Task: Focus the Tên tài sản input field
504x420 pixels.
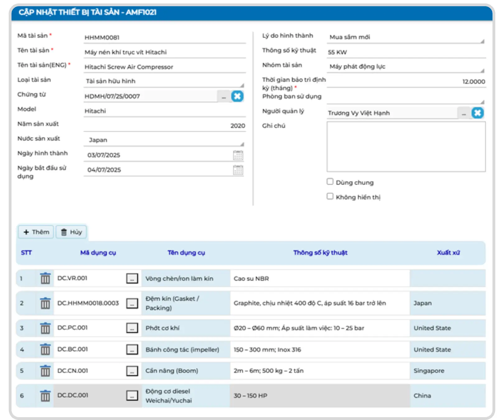Action: pyautogui.click(x=164, y=52)
